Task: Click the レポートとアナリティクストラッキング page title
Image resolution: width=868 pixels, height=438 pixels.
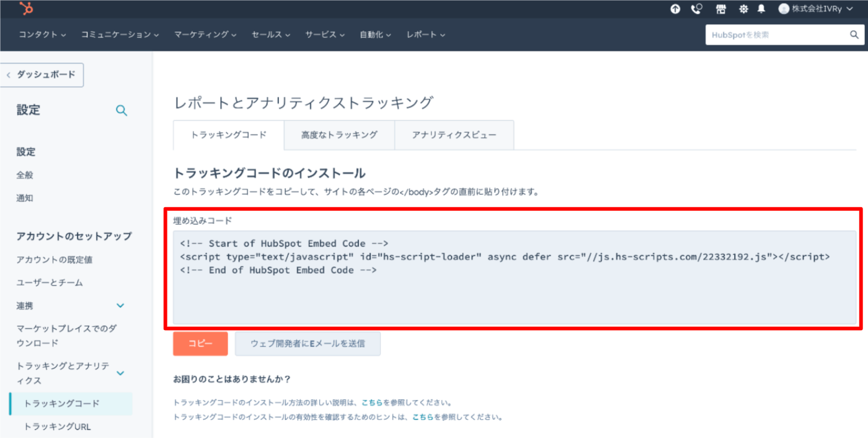Action: click(303, 103)
